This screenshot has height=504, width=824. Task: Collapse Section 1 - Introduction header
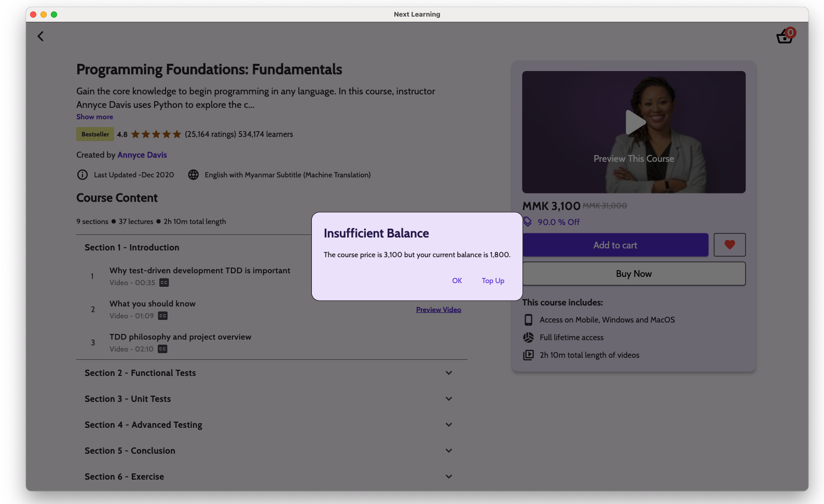tap(132, 248)
